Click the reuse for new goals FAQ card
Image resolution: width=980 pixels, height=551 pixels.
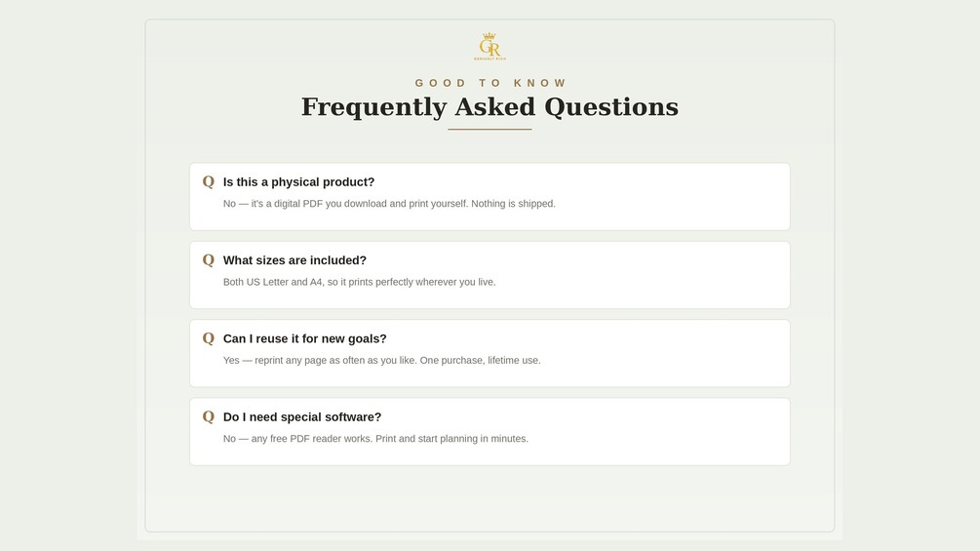pyautogui.click(x=490, y=354)
